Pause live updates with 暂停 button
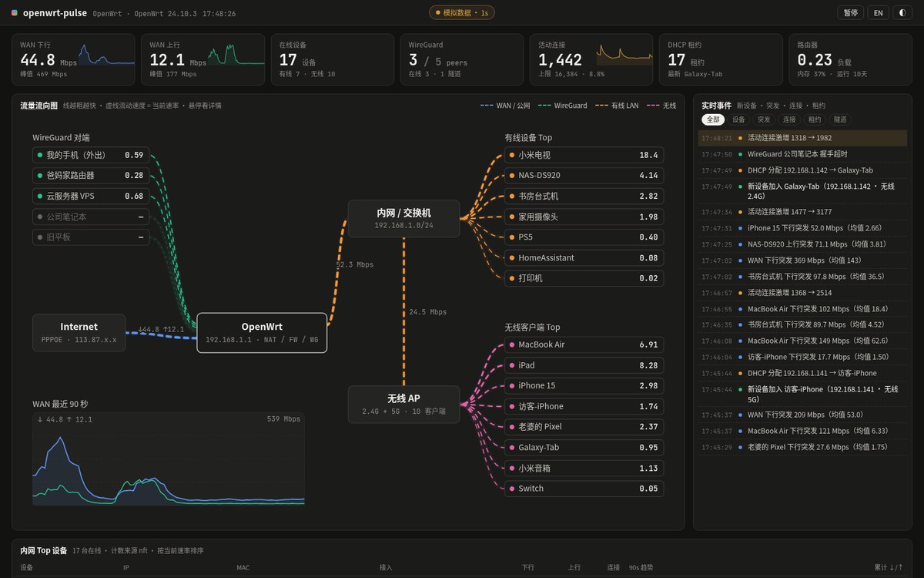The width and height of the screenshot is (924, 578). [x=850, y=13]
